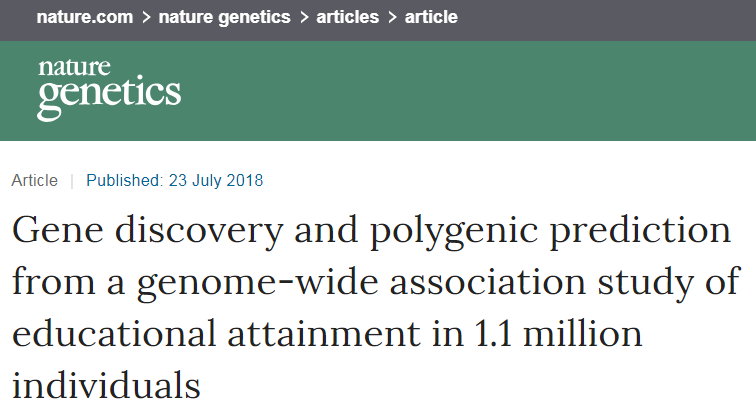Click the Article type label

point(35,181)
